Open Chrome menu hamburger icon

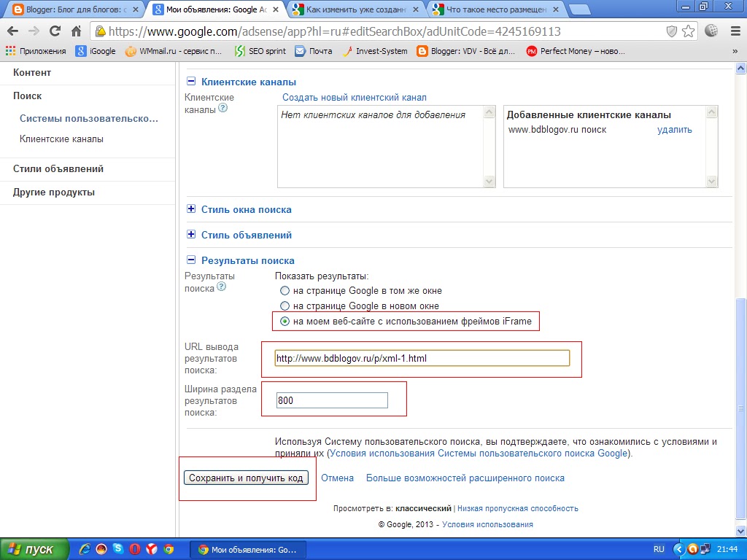[x=735, y=31]
